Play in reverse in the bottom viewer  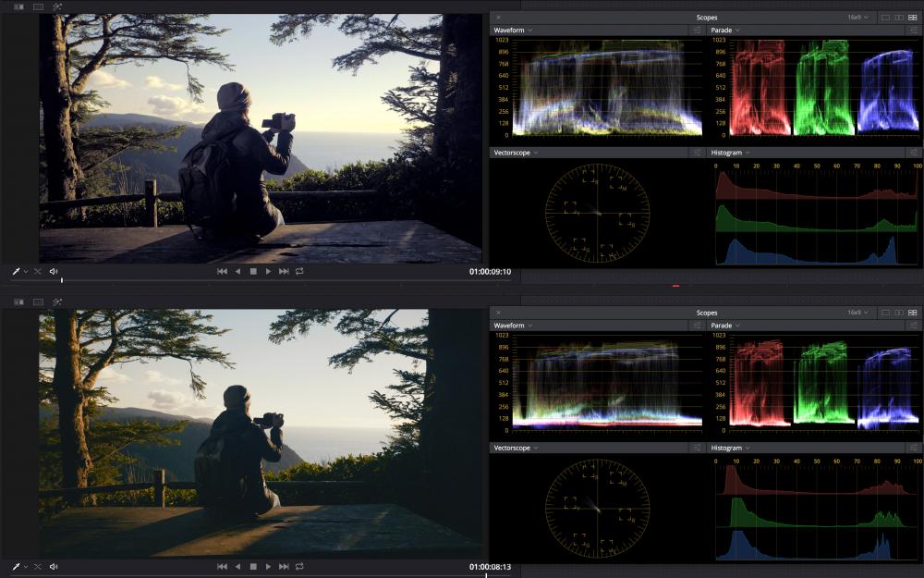tap(237, 566)
